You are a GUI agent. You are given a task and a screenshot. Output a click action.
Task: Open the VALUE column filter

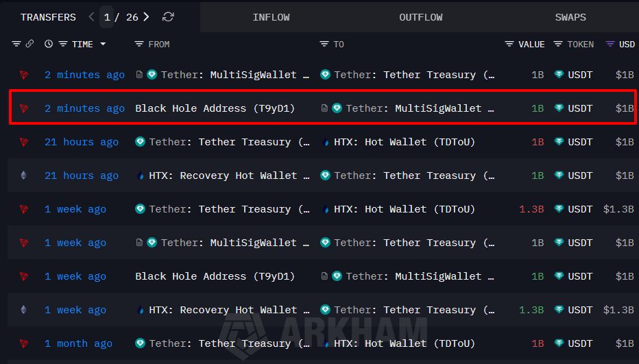coord(509,44)
